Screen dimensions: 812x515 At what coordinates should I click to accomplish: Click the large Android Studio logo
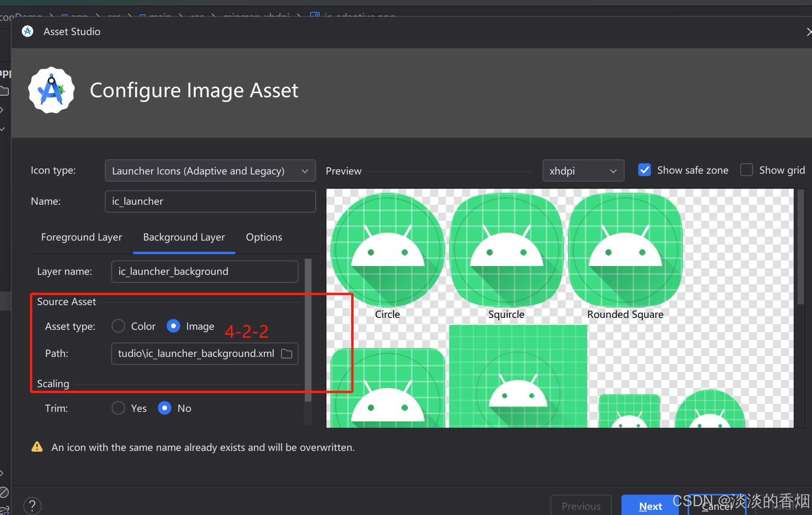pyautogui.click(x=51, y=90)
